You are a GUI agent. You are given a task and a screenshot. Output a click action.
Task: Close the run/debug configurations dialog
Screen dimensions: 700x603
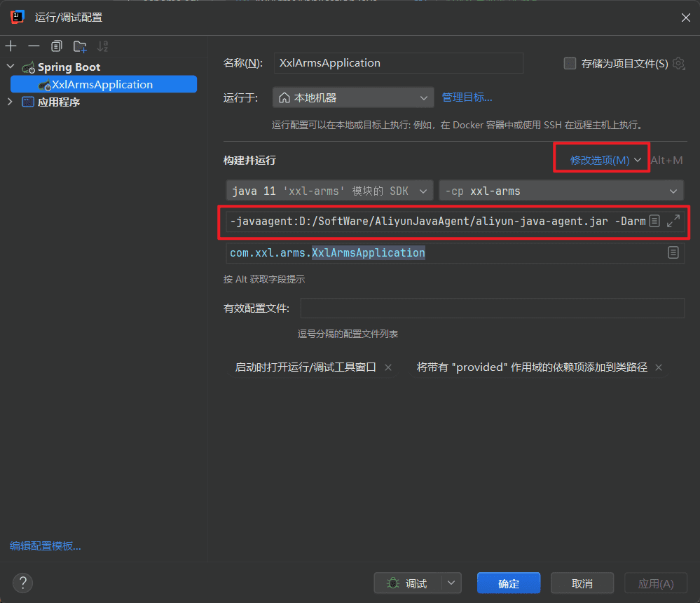[686, 18]
